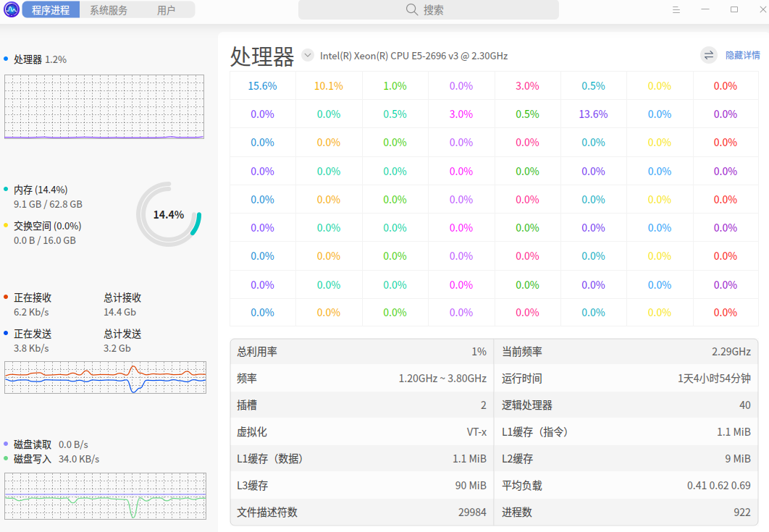The width and height of the screenshot is (769, 532).
Task: Switch to the 用户 tab
Action: click(x=167, y=10)
